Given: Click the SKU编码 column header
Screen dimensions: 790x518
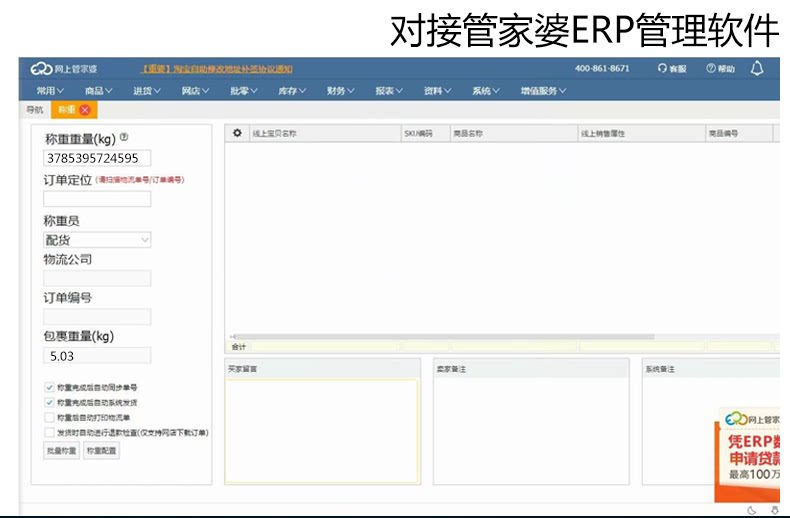Looking at the screenshot, I should 426,134.
